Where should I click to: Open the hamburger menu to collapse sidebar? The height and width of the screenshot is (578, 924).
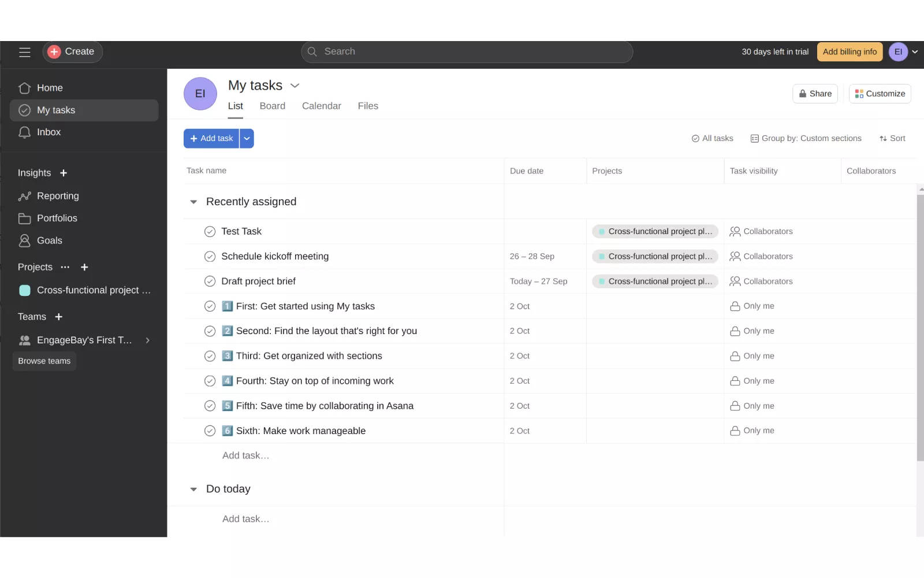(x=24, y=52)
